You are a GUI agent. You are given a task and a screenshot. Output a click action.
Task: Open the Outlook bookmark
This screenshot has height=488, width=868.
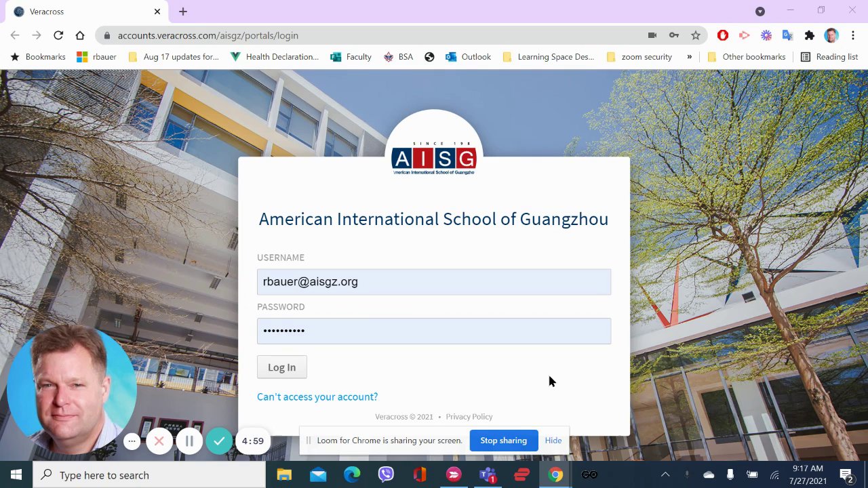pos(468,57)
